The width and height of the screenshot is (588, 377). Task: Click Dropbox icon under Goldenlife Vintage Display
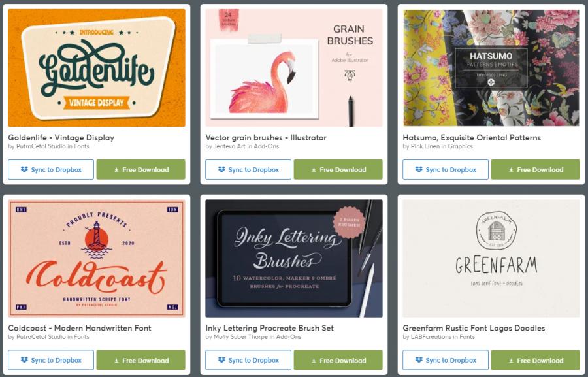(24, 170)
